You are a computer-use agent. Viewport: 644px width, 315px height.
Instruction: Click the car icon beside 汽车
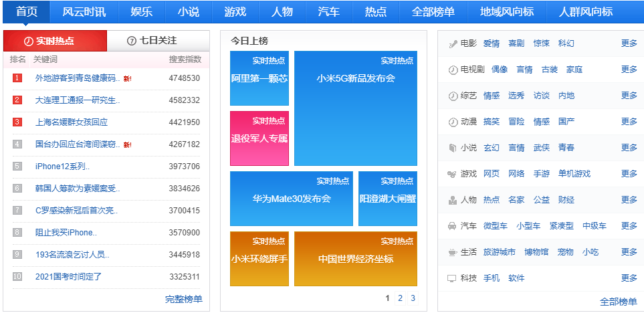click(452, 226)
